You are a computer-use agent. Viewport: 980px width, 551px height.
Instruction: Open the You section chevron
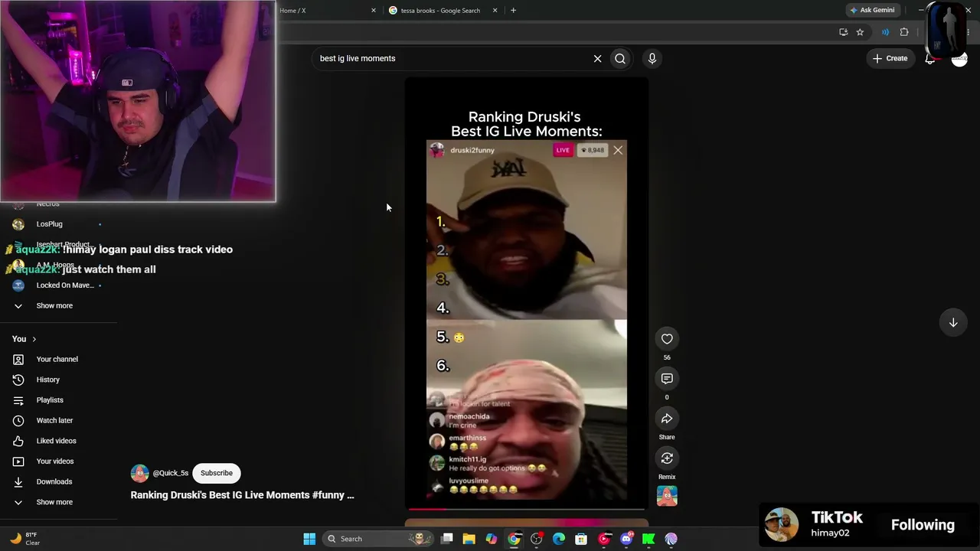pyautogui.click(x=34, y=339)
